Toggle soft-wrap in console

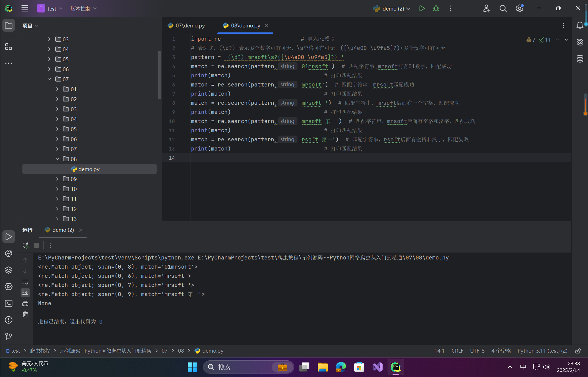[x=25, y=282]
